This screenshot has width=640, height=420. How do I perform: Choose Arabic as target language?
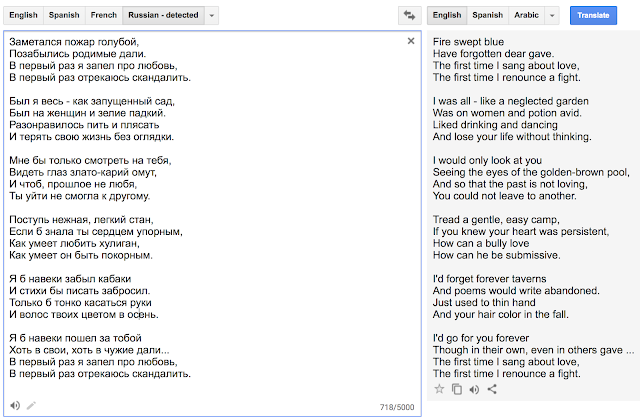525,16
